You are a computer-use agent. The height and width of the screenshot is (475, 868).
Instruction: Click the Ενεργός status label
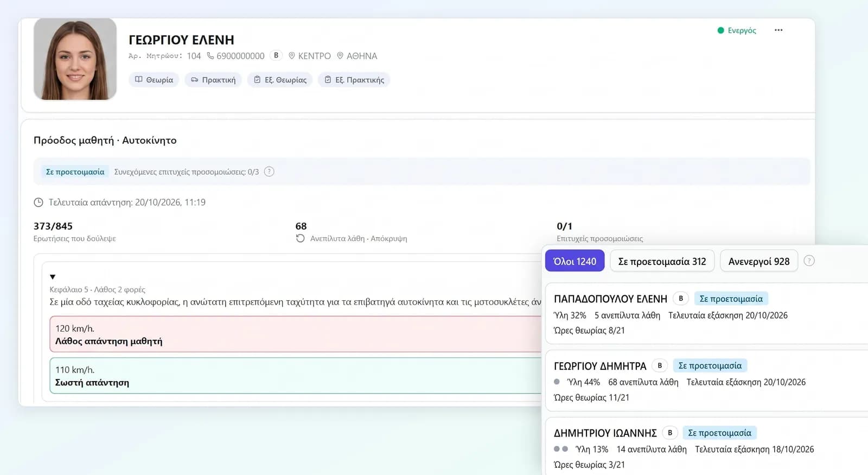click(x=742, y=30)
